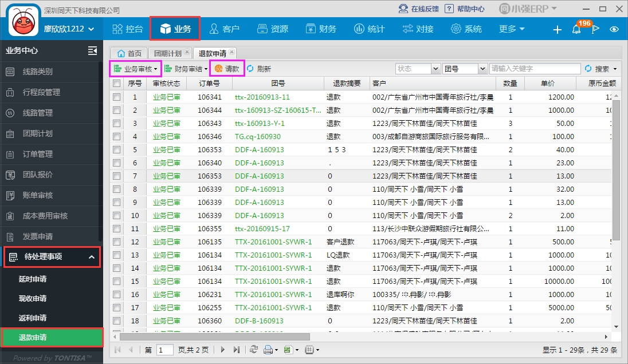The height and width of the screenshot is (364, 628).
Task: Switch to the 财务 top menu
Action: [x=321, y=29]
